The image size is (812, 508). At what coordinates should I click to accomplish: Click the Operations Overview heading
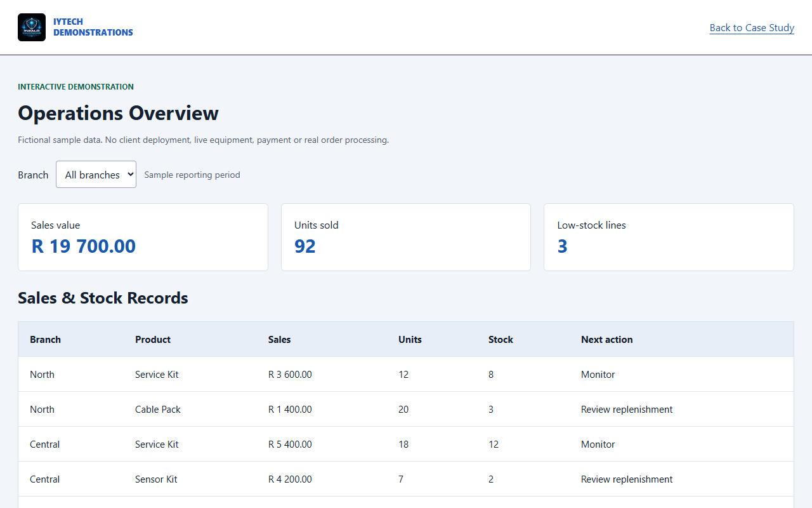pyautogui.click(x=118, y=113)
